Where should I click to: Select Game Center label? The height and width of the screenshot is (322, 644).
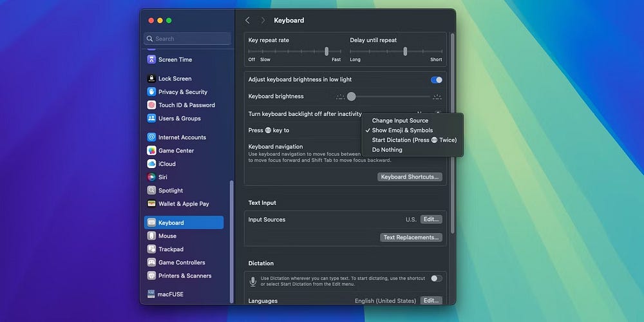point(176,151)
